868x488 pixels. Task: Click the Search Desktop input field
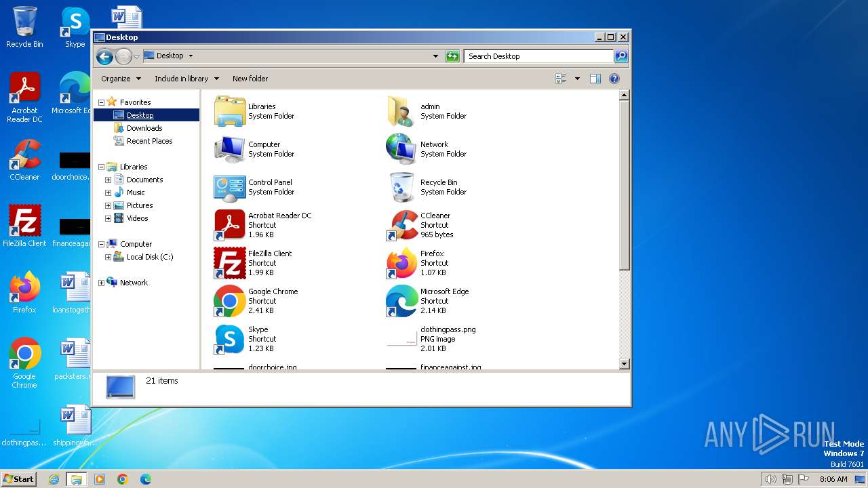(x=538, y=56)
